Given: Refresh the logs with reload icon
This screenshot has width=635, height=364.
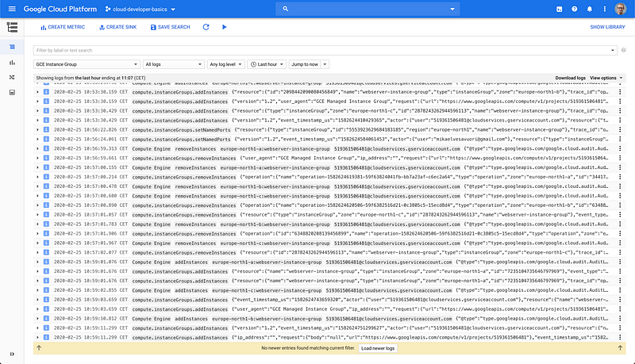Looking at the screenshot, I should tap(206, 27).
